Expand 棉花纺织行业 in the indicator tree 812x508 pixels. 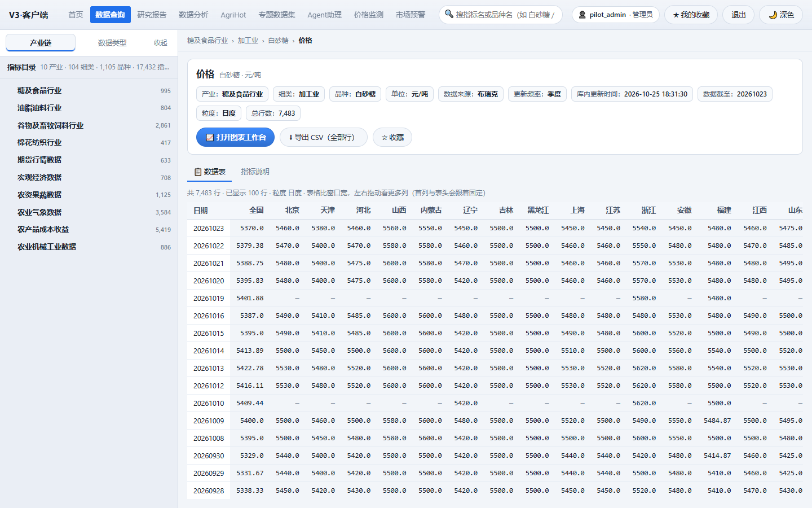click(x=89, y=142)
